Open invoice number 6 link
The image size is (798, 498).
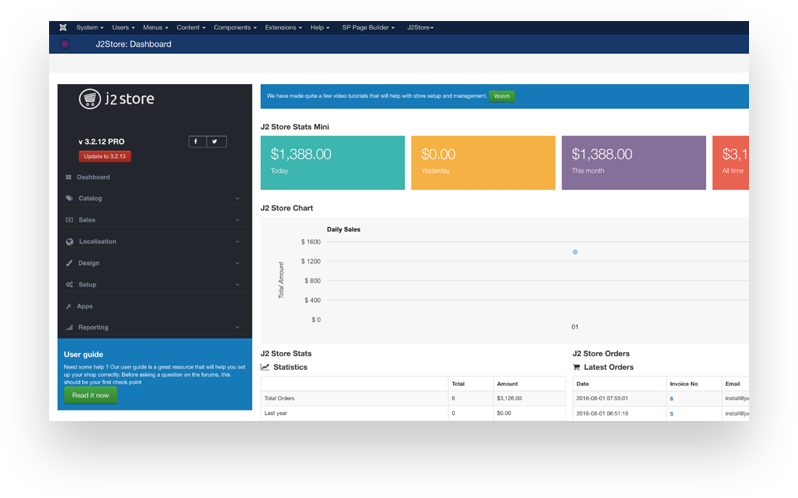[671, 398]
